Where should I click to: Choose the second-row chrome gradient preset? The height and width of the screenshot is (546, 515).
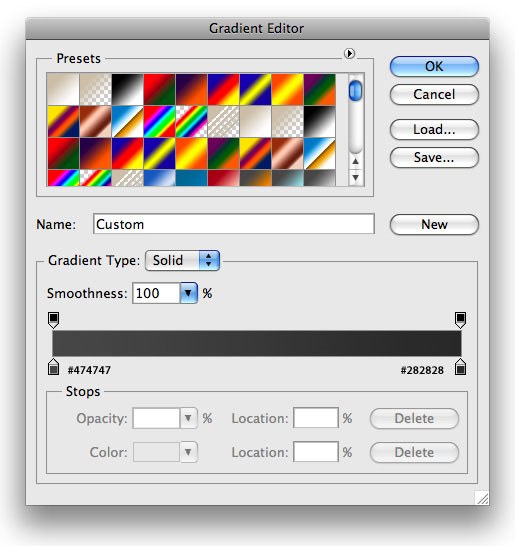tap(127, 121)
